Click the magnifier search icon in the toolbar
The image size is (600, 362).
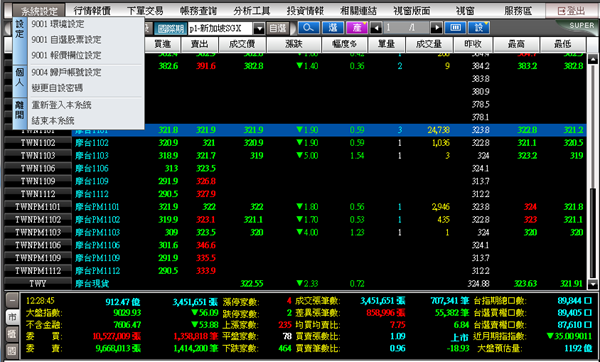[x=308, y=28]
